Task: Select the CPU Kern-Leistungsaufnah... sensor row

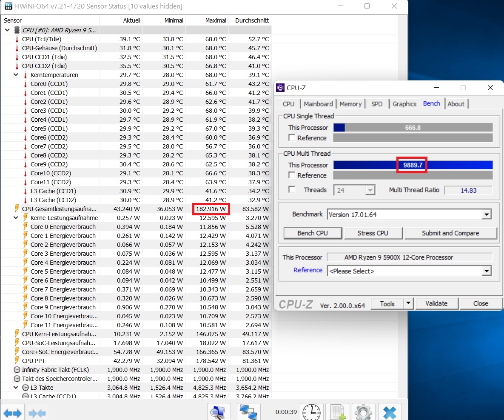Action: point(136,334)
